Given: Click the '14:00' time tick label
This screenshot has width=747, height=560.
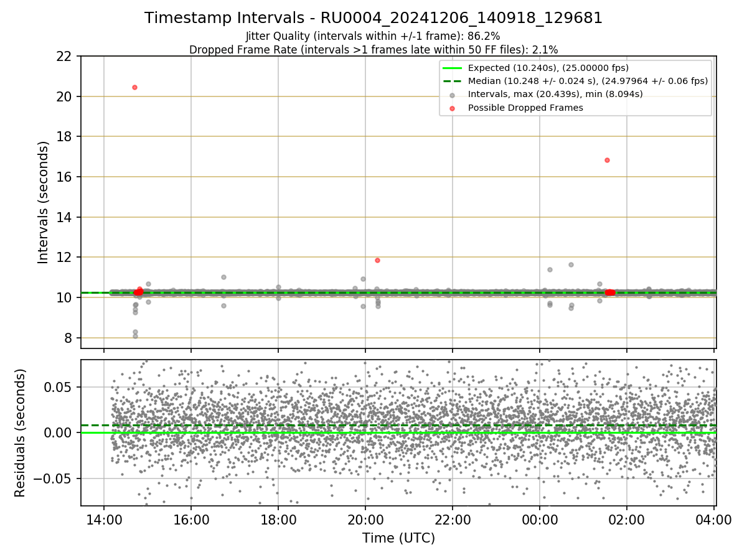Looking at the screenshot, I should pos(103,520).
